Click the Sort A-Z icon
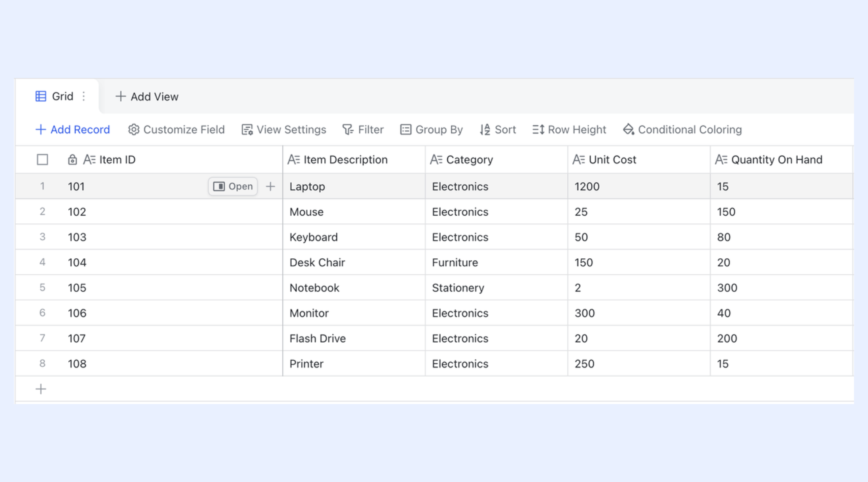This screenshot has height=482, width=868. (x=485, y=130)
